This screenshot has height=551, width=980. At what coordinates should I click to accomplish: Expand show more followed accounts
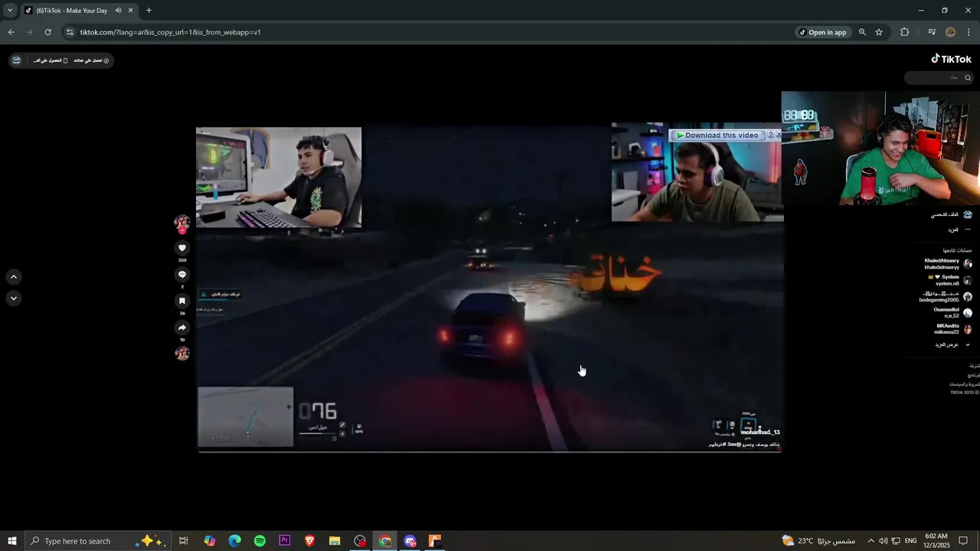point(952,345)
